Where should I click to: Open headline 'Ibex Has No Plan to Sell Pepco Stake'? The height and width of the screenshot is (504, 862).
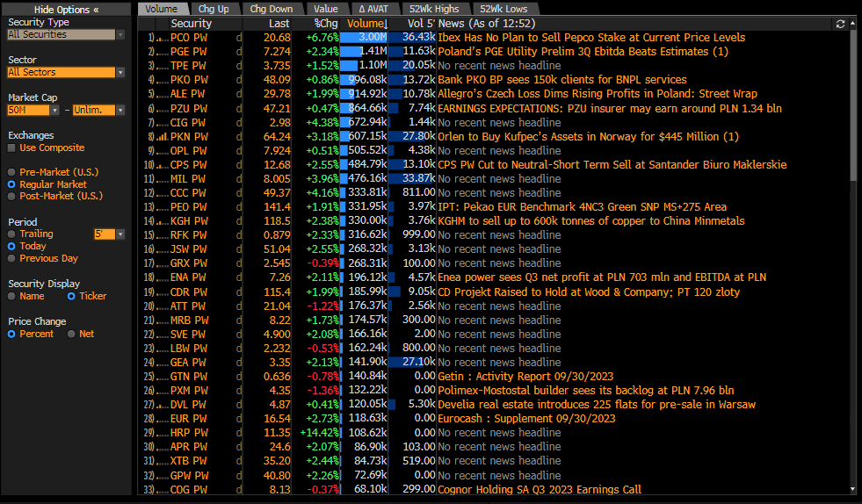(x=591, y=38)
